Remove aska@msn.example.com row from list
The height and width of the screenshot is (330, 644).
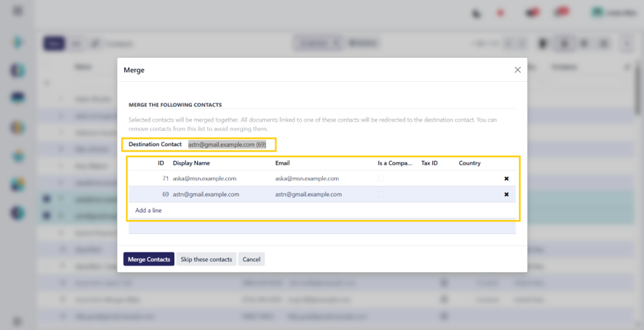click(x=507, y=179)
